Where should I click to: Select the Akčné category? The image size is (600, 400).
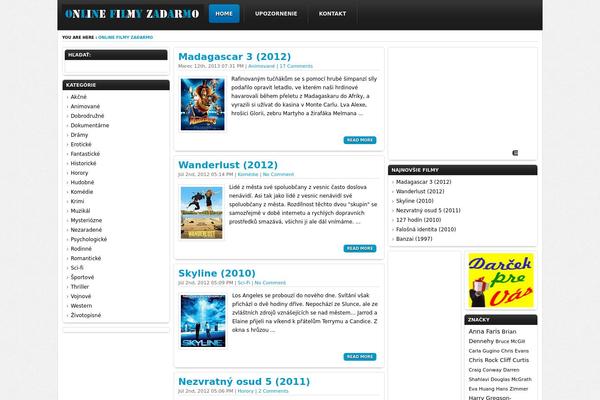coord(78,97)
